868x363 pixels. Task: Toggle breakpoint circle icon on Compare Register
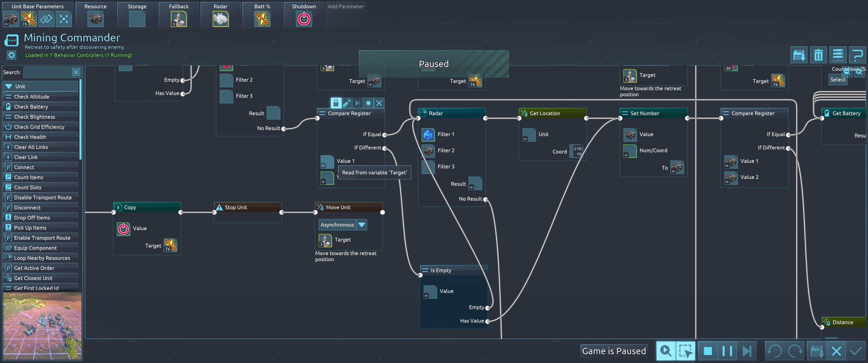tap(368, 103)
